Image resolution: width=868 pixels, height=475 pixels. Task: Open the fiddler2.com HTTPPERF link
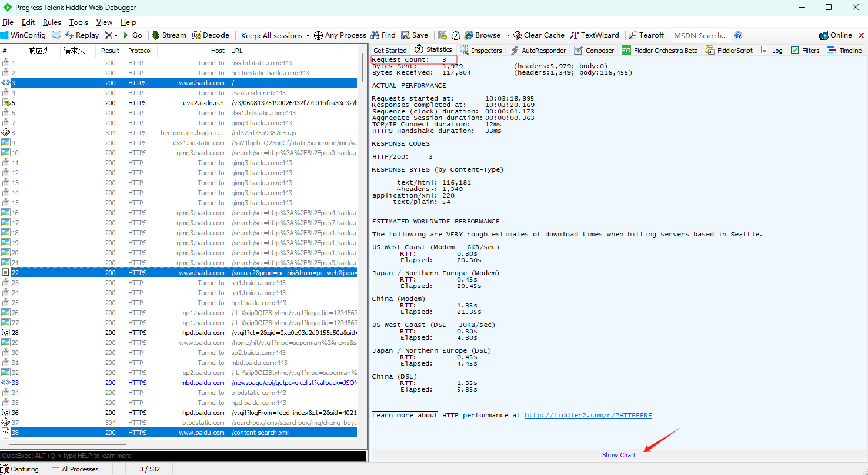coord(588,415)
